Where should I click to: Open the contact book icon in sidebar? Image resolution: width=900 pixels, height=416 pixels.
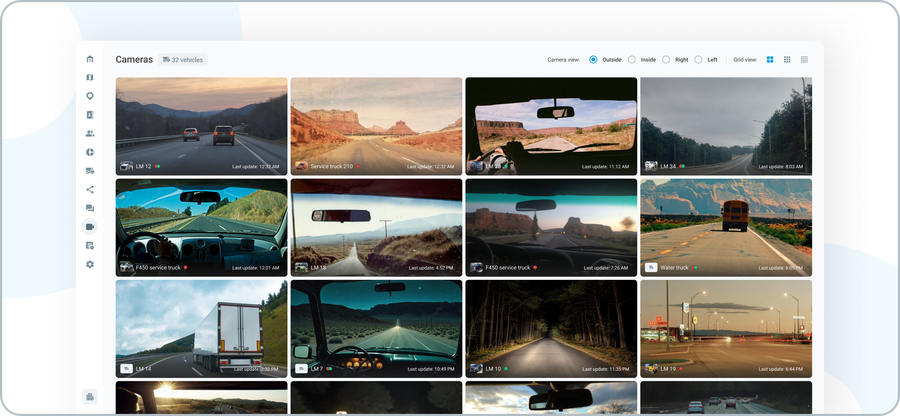click(x=90, y=115)
